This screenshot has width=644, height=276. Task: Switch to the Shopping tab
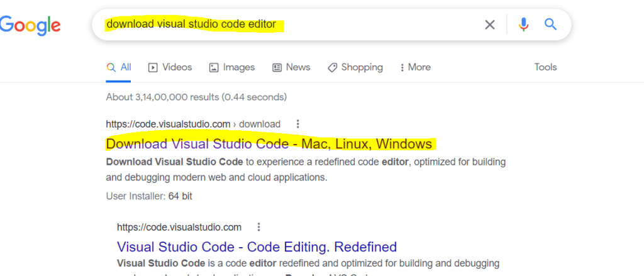[355, 67]
